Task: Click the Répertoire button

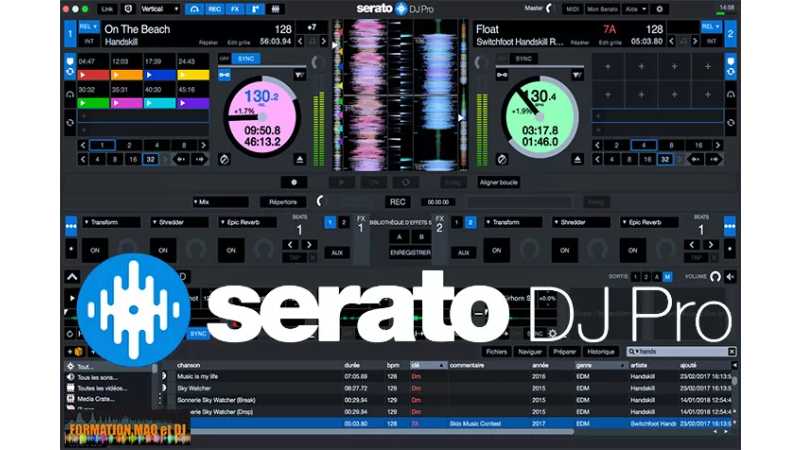Action: [x=283, y=202]
